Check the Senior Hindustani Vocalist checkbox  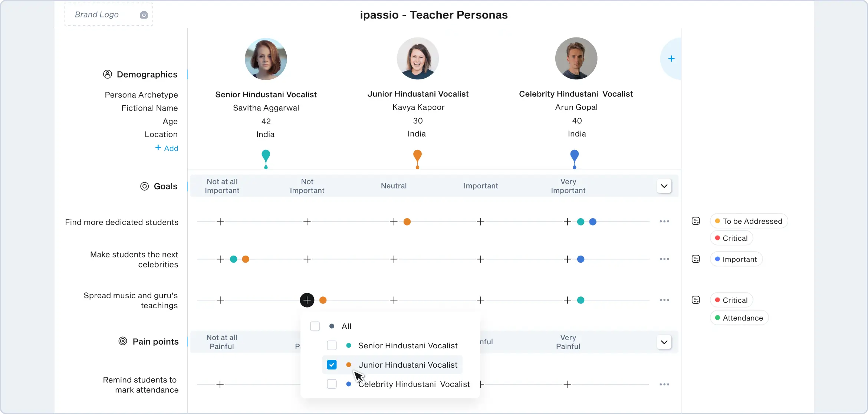coord(332,345)
